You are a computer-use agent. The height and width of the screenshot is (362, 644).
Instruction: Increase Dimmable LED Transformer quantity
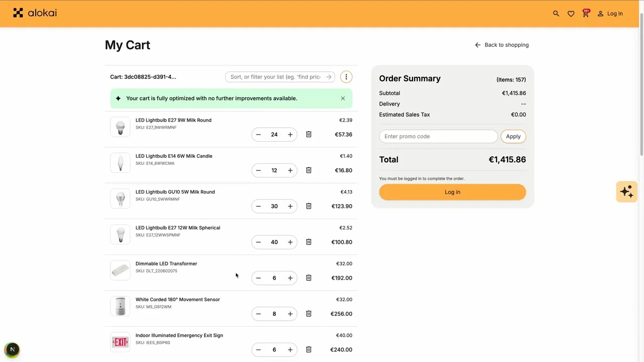(x=290, y=278)
